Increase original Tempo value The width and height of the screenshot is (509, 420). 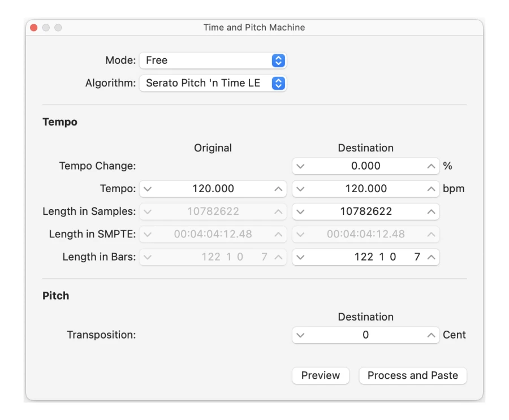[x=278, y=189]
